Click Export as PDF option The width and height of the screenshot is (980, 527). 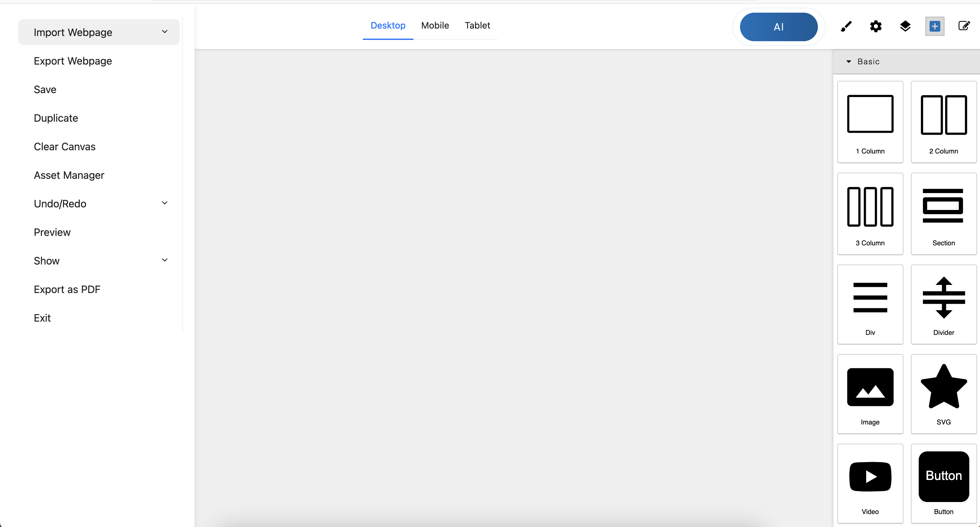[x=67, y=289]
